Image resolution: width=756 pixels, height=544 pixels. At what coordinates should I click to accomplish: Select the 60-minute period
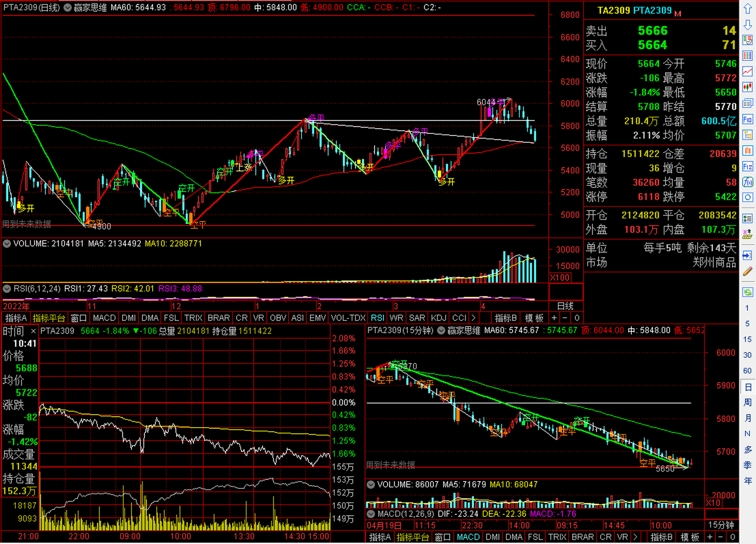[747, 371]
